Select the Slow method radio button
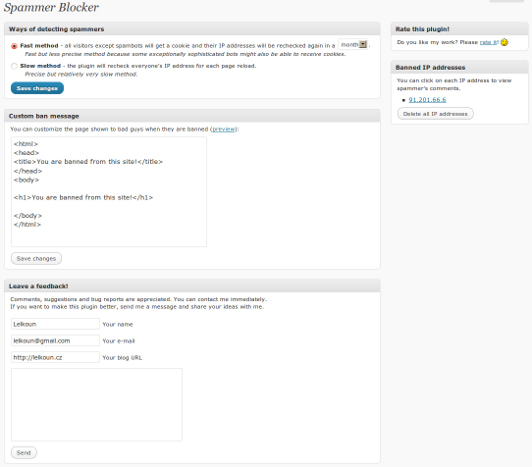532x467 pixels. point(14,66)
